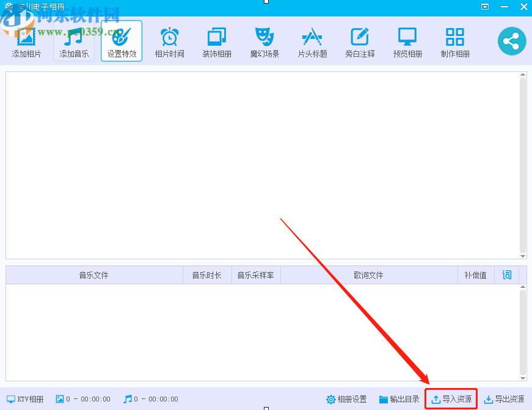Click the 歌词文件 column header
532x410 pixels.
coord(369,275)
